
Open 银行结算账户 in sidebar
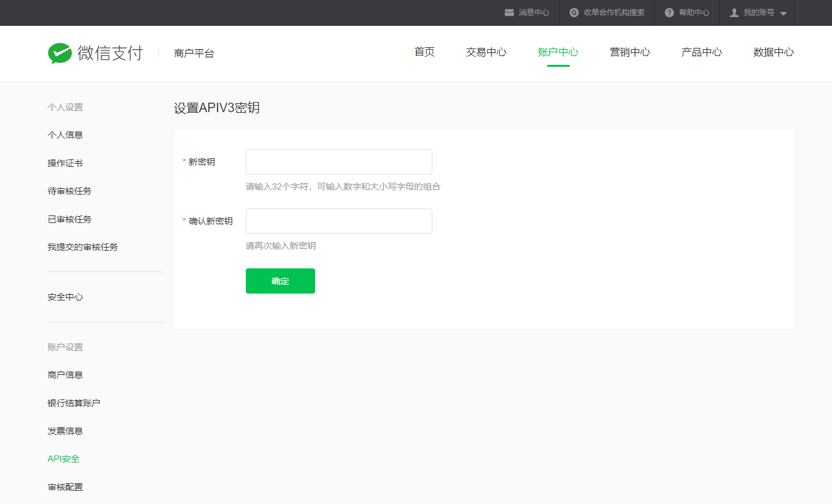74,403
